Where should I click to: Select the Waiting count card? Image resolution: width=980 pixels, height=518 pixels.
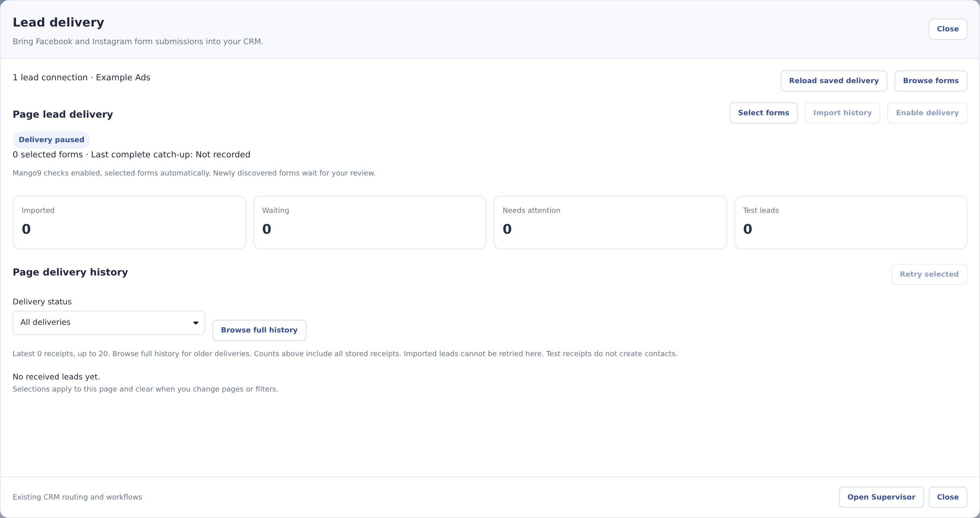(370, 222)
